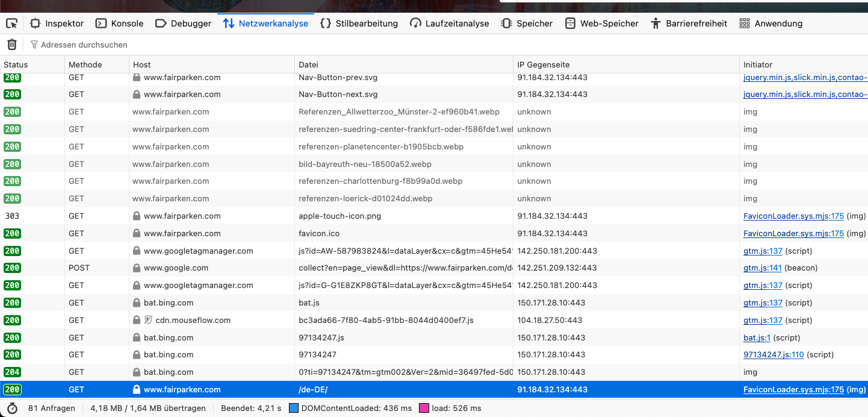
Task: Click the element picker icon
Action: tap(11, 24)
